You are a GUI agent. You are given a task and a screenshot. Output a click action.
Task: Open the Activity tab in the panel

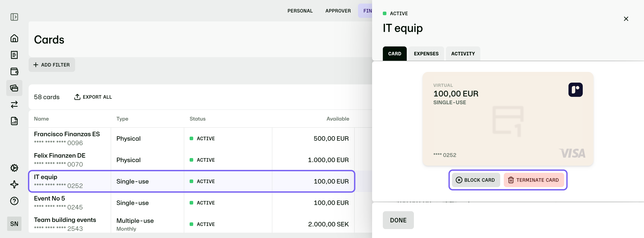[x=463, y=54]
